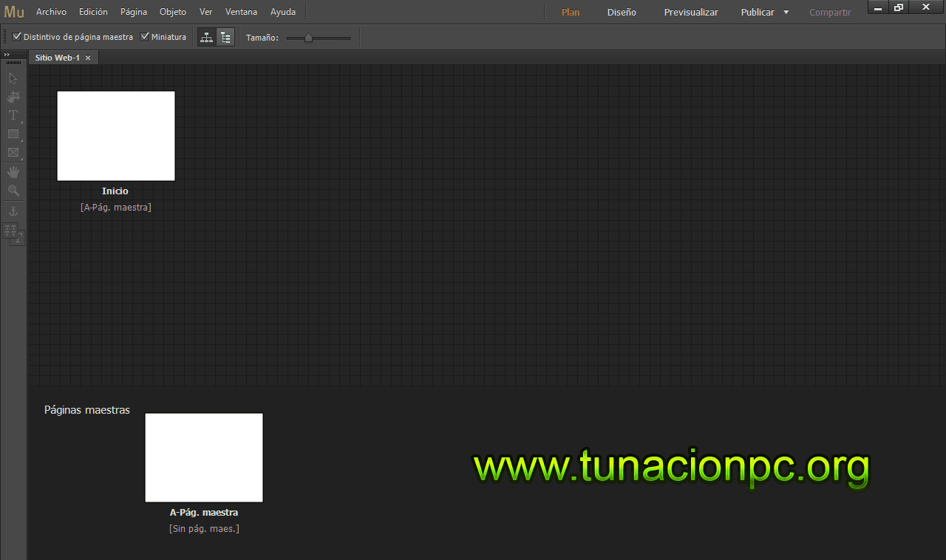Viewport: 946px width, 560px height.
Task: Open the Ayuda menu
Action: 283,12
